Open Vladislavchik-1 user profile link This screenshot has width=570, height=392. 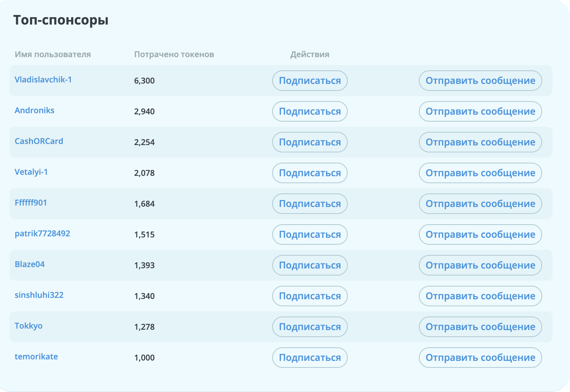pyautogui.click(x=43, y=79)
